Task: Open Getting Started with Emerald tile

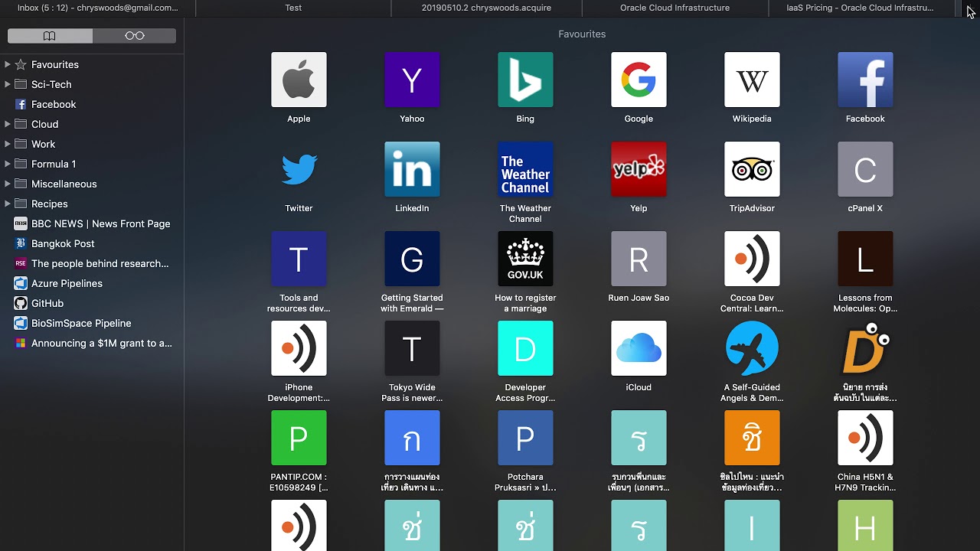Action: coord(412,259)
